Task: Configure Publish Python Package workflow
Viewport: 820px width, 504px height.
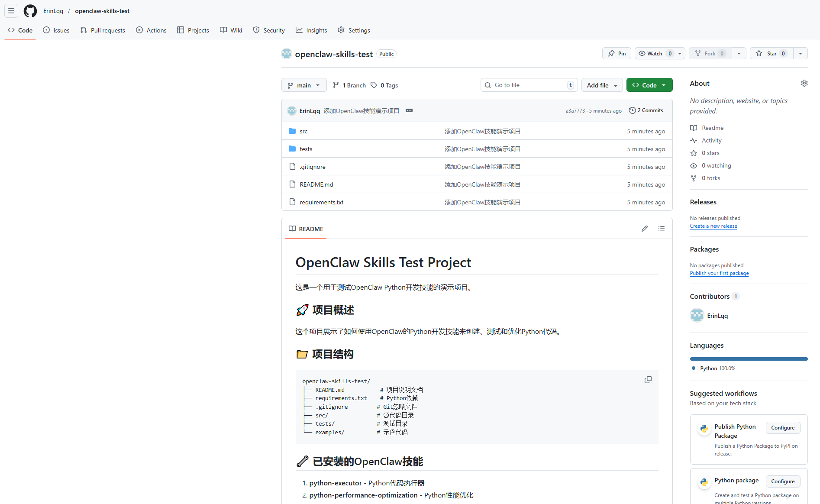Action: [783, 428]
